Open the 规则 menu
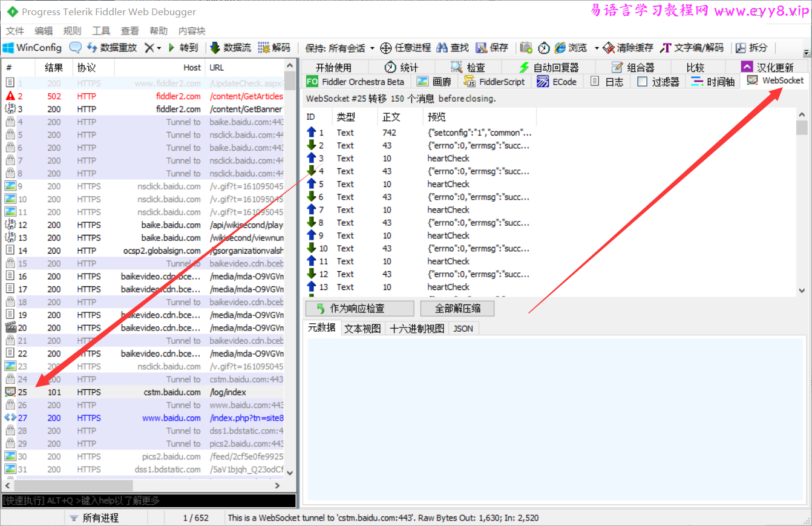The height and width of the screenshot is (526, 812). pos(72,31)
